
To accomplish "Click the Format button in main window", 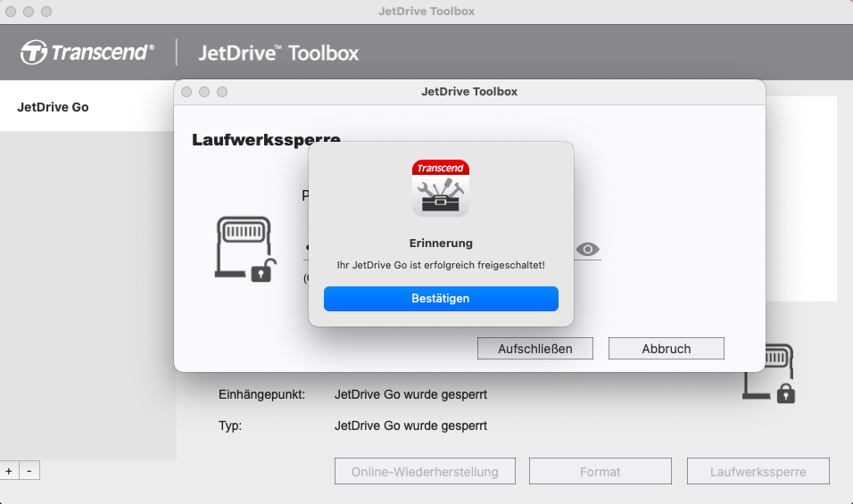I will 600,471.
